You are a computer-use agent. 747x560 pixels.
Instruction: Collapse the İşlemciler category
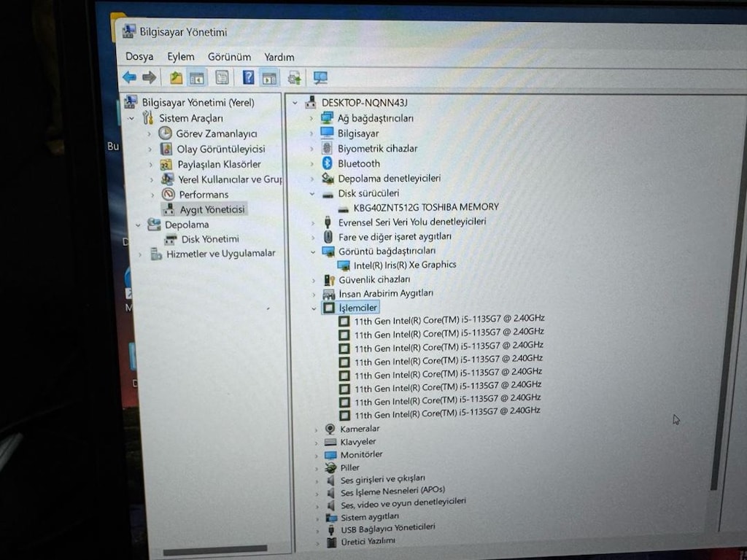pyautogui.click(x=314, y=308)
